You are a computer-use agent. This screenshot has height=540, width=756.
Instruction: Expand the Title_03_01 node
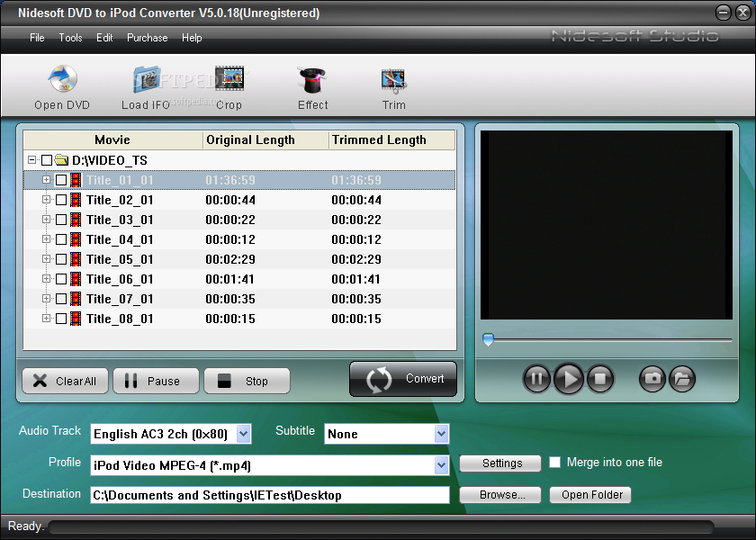pyautogui.click(x=46, y=219)
